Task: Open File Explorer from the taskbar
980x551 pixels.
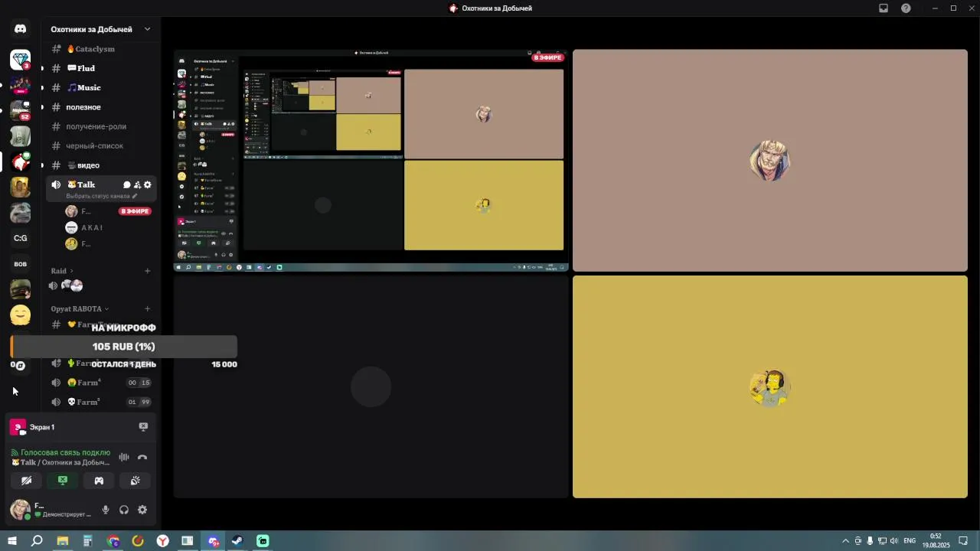Action: (x=62, y=541)
